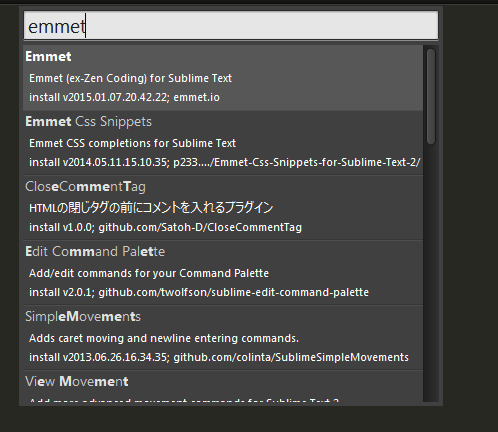This screenshot has height=432, width=498.
Task: Choose the View Movement package
Action: tap(223, 387)
